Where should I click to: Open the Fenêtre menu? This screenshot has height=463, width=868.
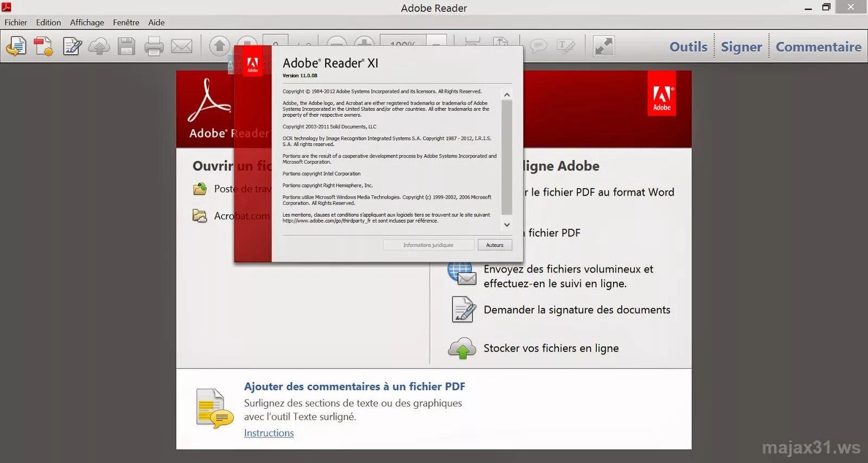(x=126, y=22)
